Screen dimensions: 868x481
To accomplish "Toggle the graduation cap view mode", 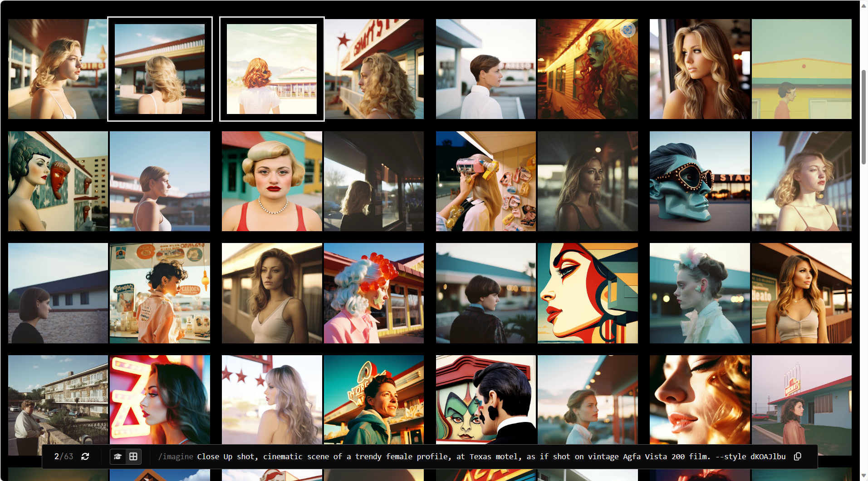I will (x=118, y=456).
